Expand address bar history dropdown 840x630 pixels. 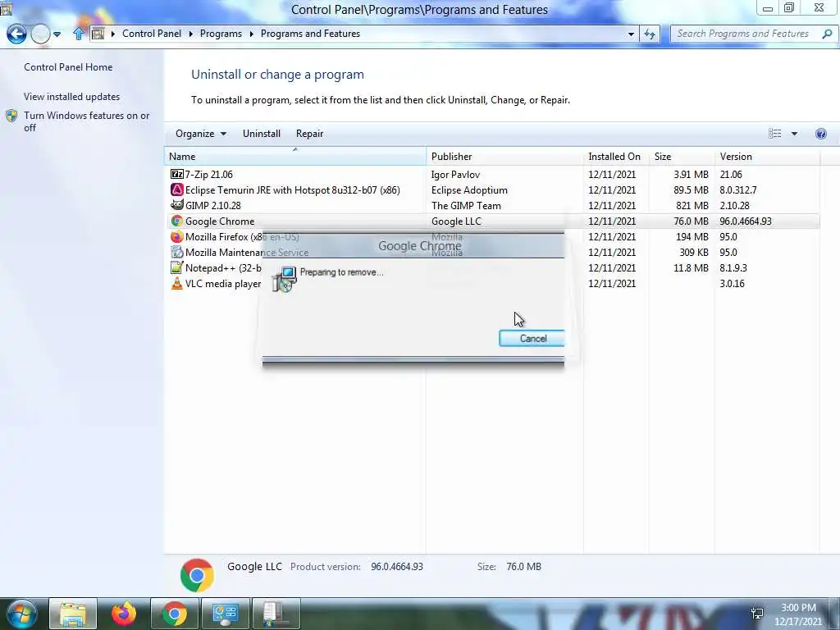[631, 34]
